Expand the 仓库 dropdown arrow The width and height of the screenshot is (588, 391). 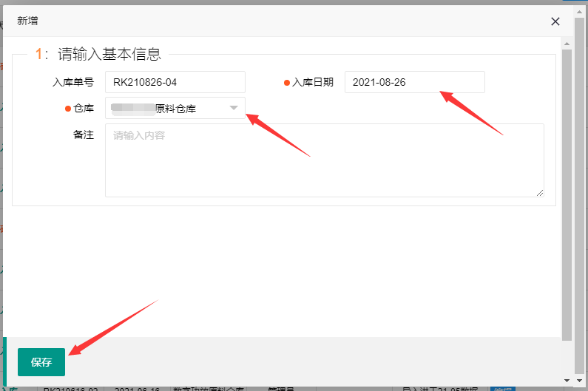[x=234, y=109]
